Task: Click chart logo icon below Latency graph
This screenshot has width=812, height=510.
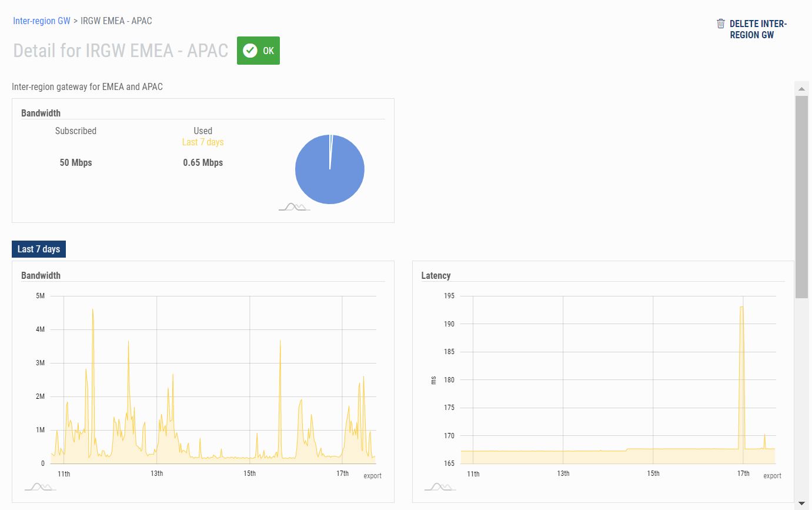Action: coord(440,486)
